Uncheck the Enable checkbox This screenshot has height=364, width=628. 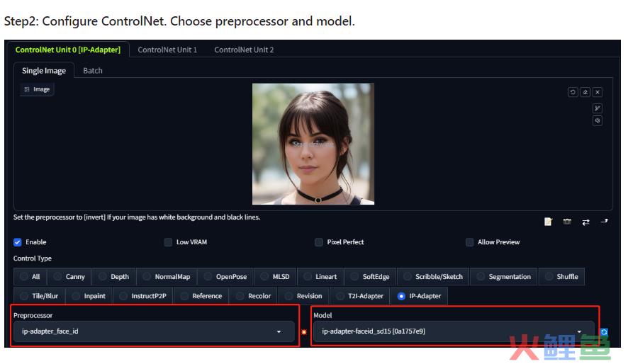click(x=18, y=242)
